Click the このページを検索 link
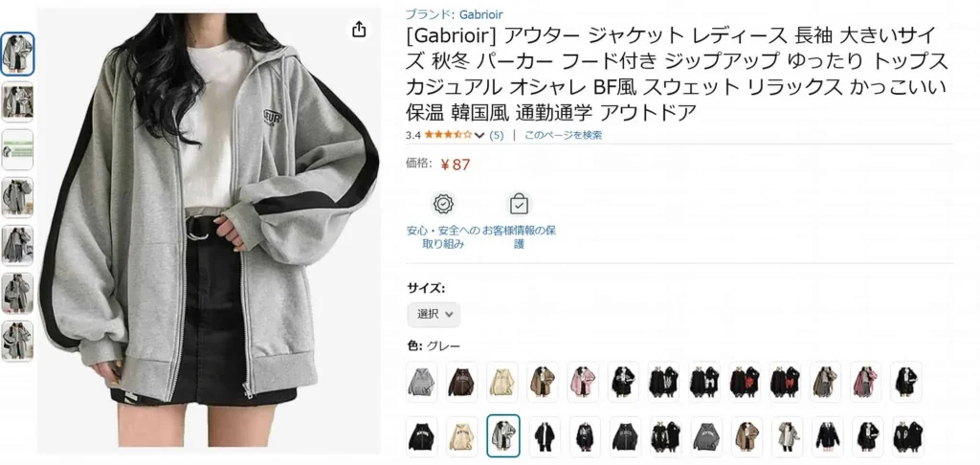 coord(563,135)
